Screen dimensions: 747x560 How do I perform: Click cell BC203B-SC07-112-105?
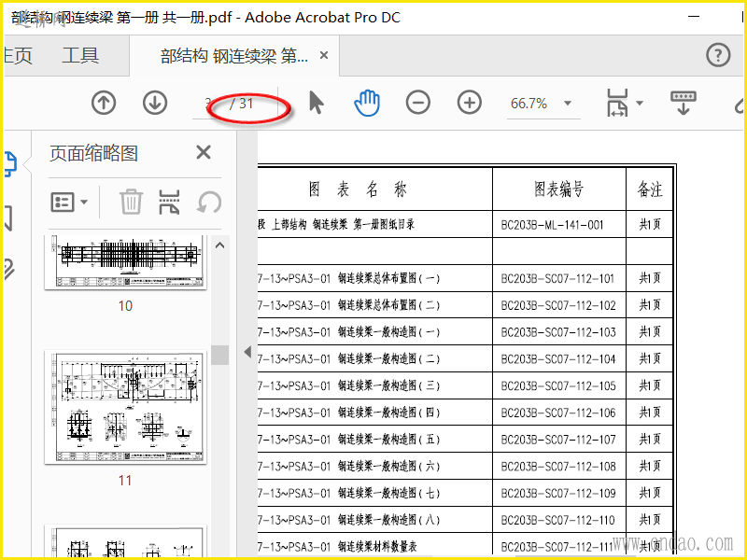coord(558,385)
